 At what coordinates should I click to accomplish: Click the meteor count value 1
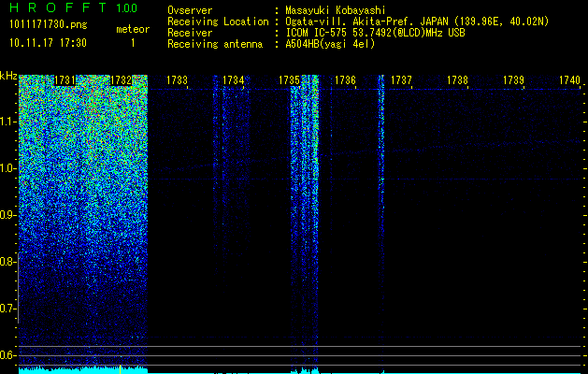[x=133, y=44]
